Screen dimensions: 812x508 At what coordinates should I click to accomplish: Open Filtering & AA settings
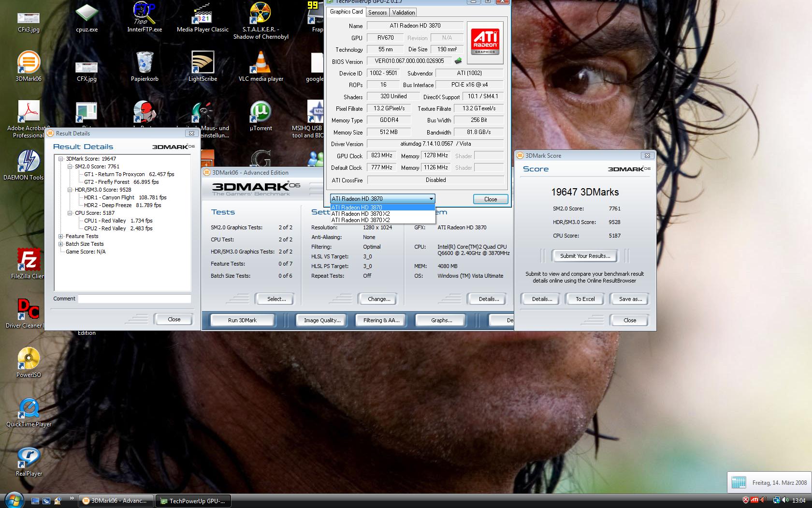click(x=381, y=320)
